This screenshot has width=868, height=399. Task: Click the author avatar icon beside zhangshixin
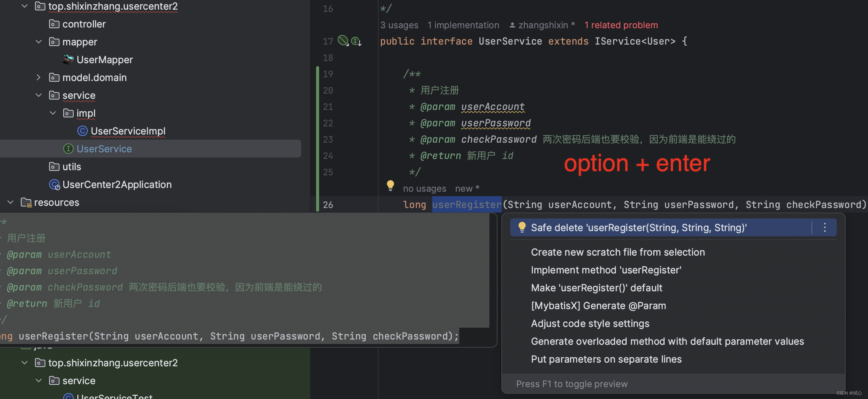click(x=512, y=25)
